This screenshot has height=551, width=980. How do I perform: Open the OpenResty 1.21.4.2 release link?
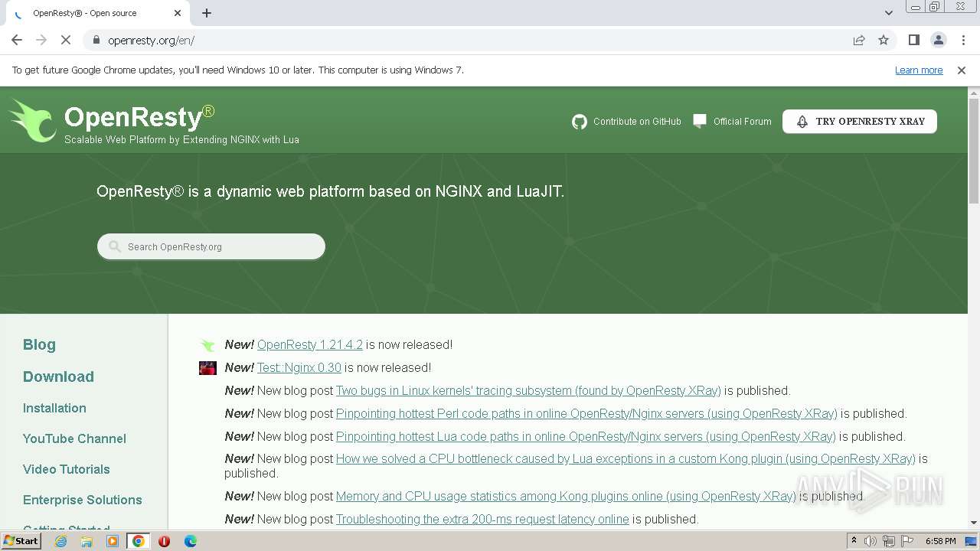point(310,345)
